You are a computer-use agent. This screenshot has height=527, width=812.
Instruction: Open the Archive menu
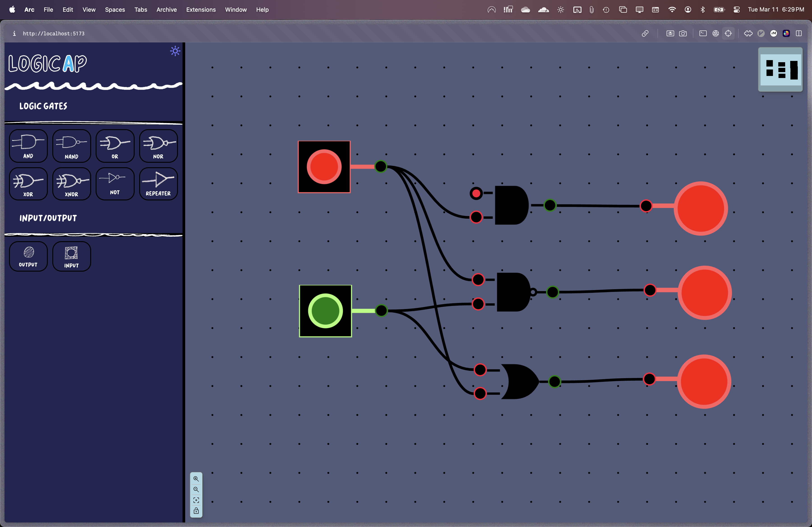[166, 9]
